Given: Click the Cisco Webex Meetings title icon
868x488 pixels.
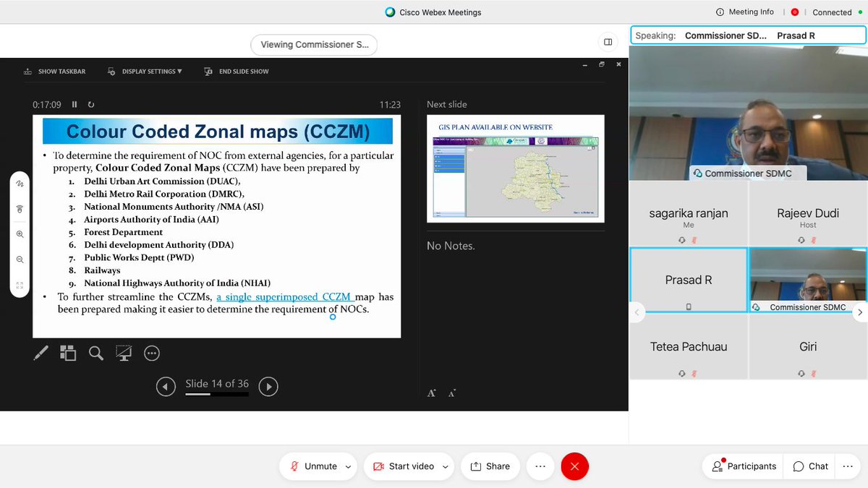Looking at the screenshot, I should point(391,12).
